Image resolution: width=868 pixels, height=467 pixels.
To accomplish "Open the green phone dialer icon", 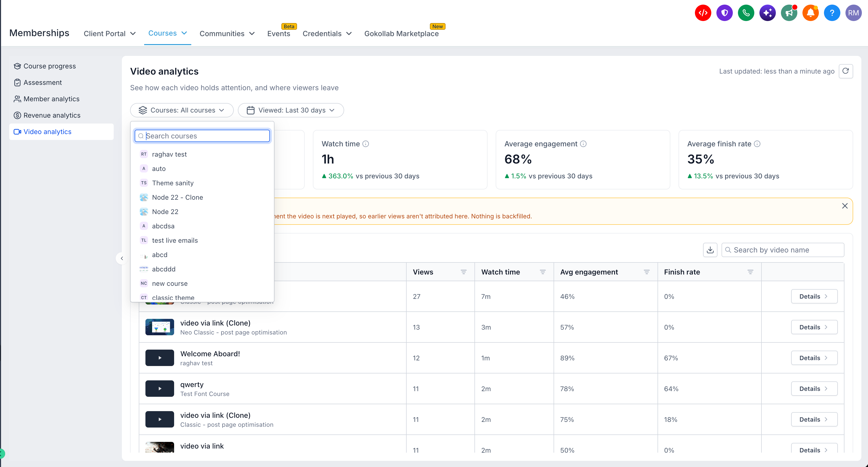I will coord(746,13).
